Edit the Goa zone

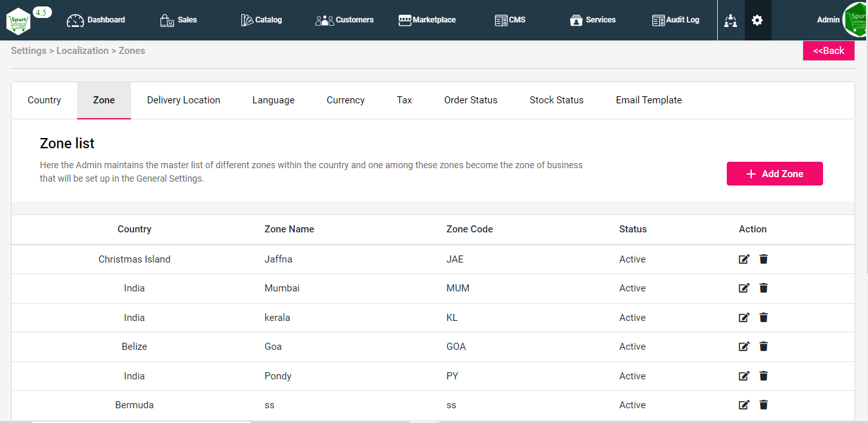click(x=744, y=347)
